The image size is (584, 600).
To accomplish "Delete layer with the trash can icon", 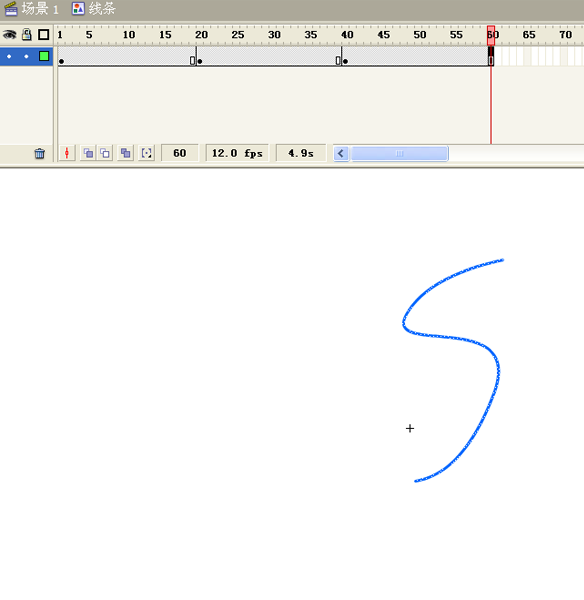I will pos(39,153).
